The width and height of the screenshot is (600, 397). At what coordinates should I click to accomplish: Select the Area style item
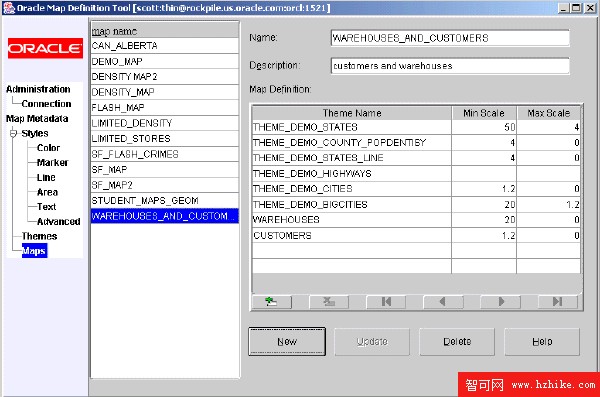pos(47,192)
